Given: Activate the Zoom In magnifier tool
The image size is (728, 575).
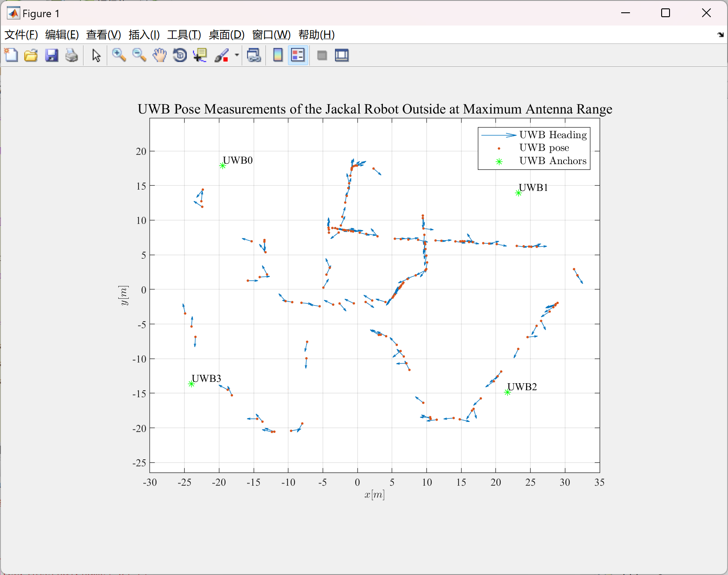Looking at the screenshot, I should pyautogui.click(x=119, y=55).
